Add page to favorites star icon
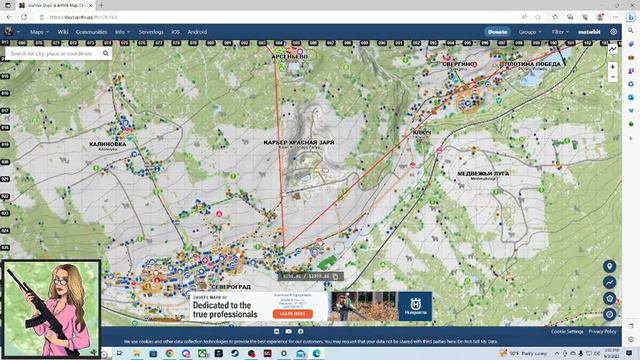The height and width of the screenshot is (360, 640). [538, 17]
